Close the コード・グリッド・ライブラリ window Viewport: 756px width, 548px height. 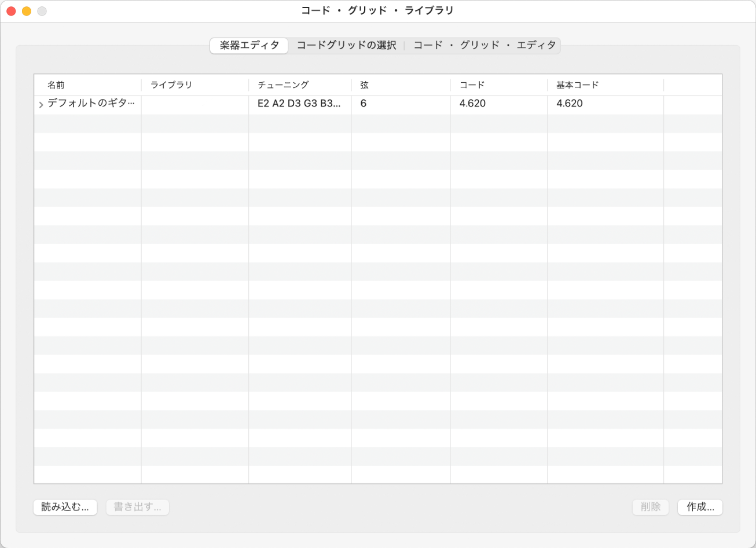pos(10,10)
